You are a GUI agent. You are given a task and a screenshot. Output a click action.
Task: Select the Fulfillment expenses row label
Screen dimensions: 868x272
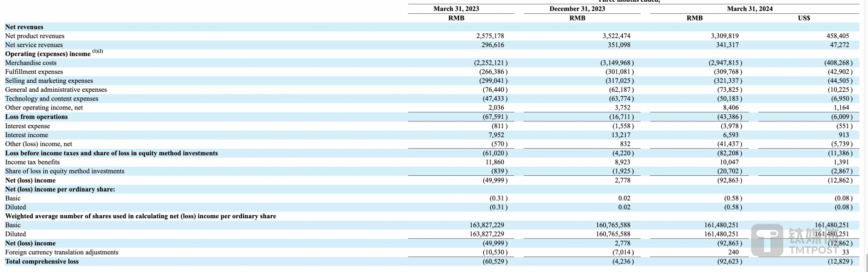pyautogui.click(x=34, y=72)
